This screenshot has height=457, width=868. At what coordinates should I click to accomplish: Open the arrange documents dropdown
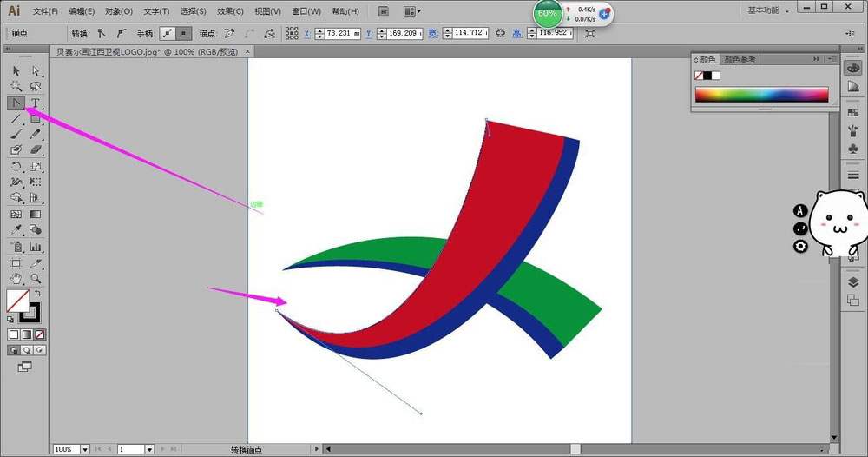411,11
